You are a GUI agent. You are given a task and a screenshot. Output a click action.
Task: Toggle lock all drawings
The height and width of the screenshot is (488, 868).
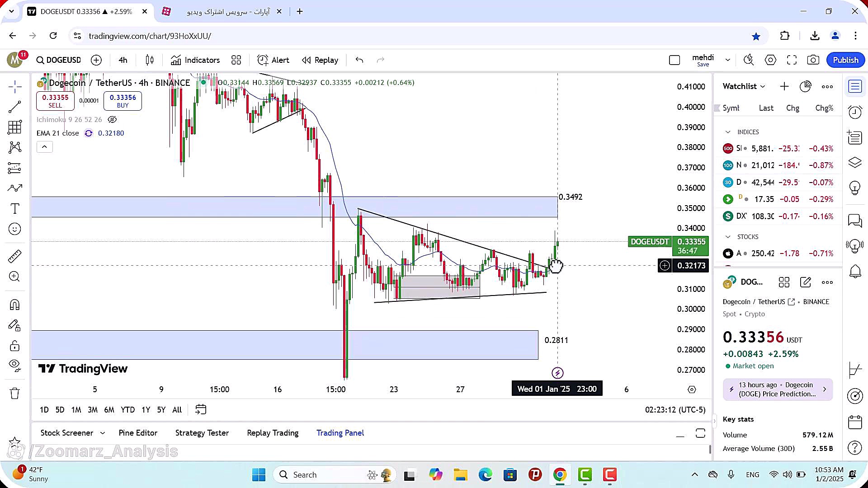(x=14, y=346)
